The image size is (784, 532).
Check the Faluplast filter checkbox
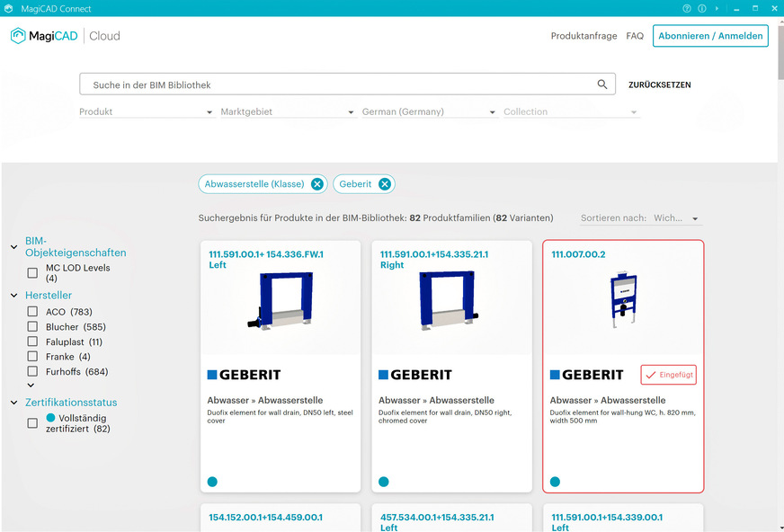[31, 341]
